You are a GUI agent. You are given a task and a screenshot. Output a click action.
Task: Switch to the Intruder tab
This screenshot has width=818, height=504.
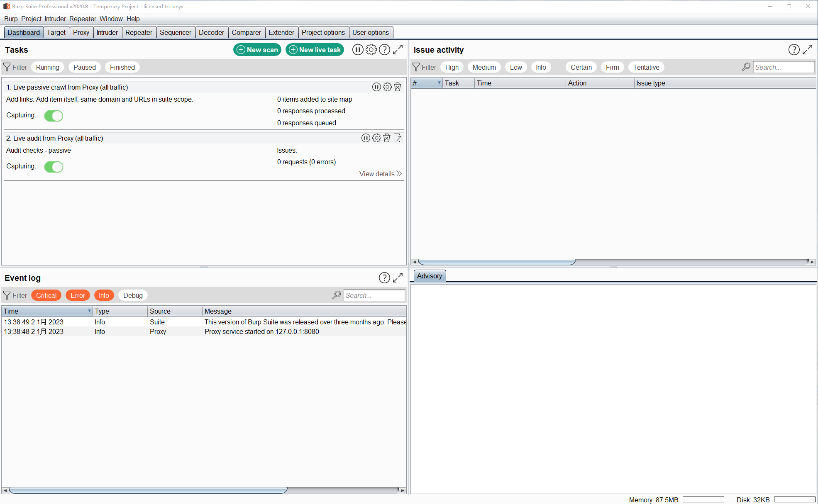tap(107, 32)
